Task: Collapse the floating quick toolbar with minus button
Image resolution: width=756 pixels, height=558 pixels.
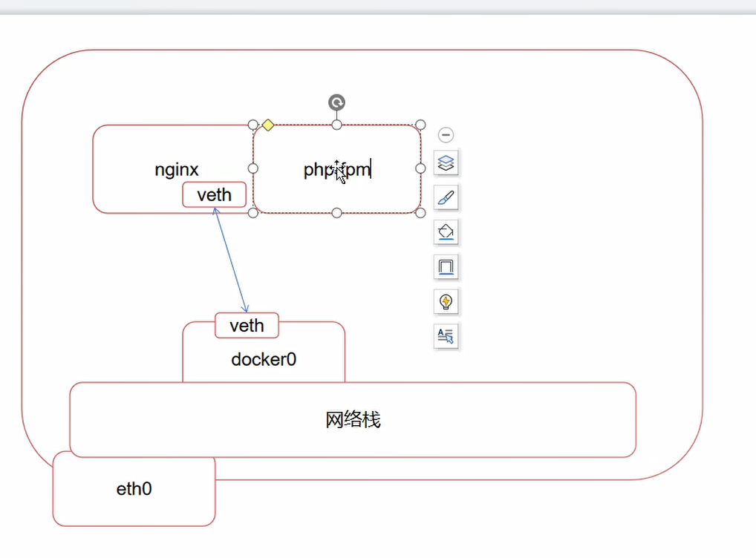Action: coord(446,135)
